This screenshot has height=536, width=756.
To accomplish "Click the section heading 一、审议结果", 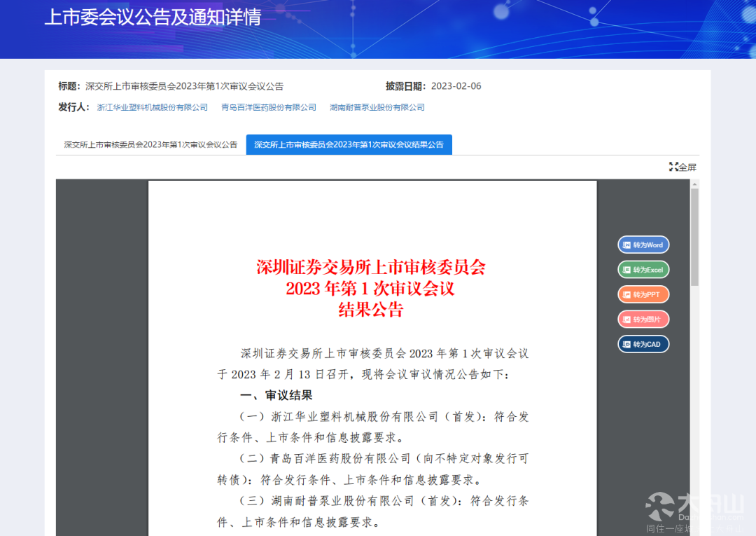I will pyautogui.click(x=276, y=396).
